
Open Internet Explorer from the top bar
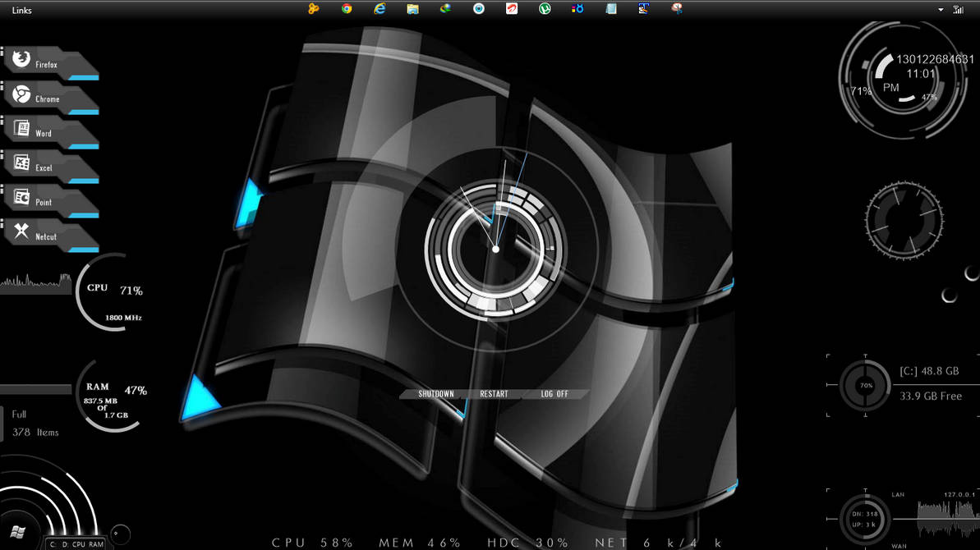click(380, 9)
